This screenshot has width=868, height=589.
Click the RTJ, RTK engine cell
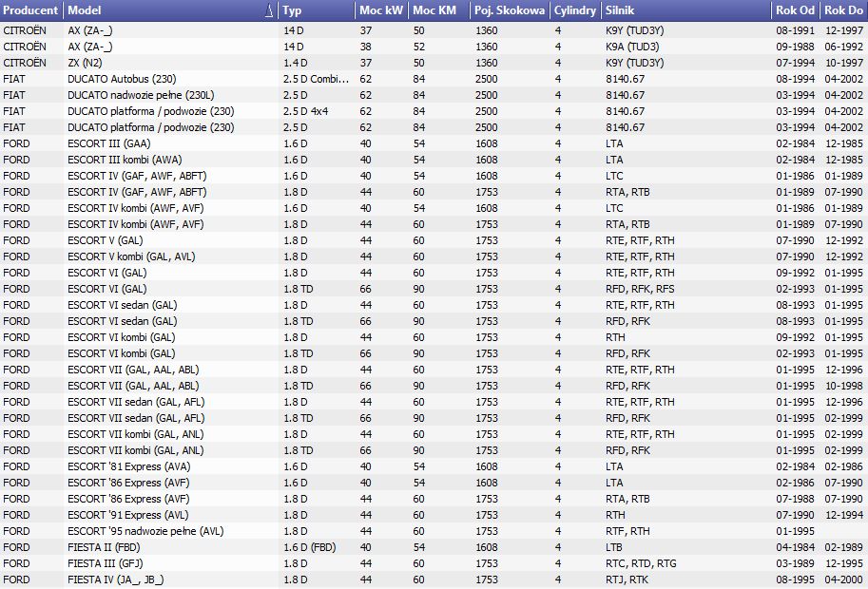[627, 579]
